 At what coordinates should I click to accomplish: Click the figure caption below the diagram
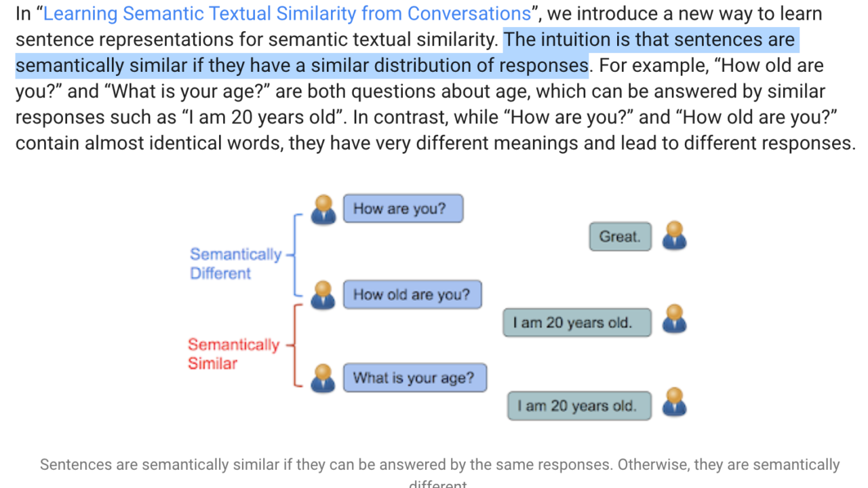tap(439, 472)
